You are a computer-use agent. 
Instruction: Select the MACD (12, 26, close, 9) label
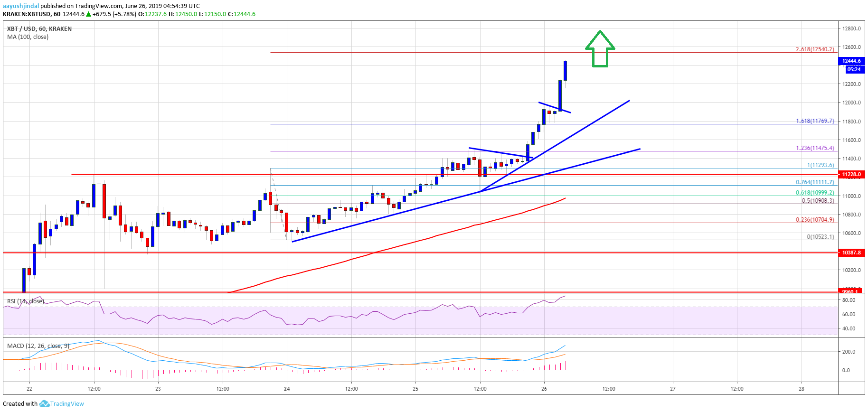click(x=38, y=346)
